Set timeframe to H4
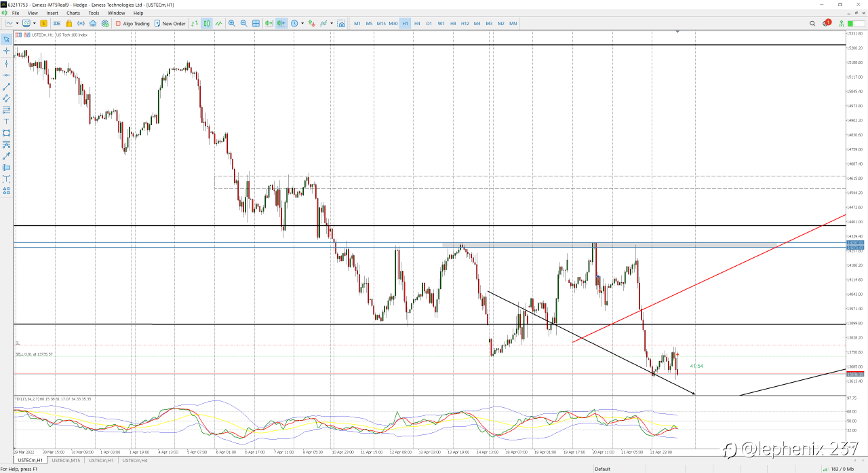 coord(417,23)
